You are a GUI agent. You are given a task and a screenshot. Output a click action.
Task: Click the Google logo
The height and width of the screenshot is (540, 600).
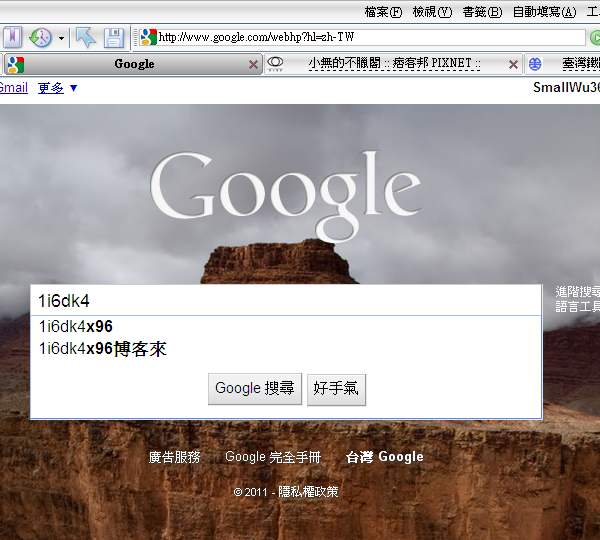point(285,195)
